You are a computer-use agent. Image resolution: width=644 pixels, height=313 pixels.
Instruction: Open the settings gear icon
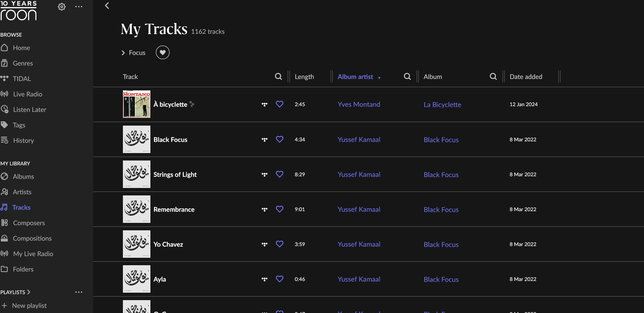[62, 7]
